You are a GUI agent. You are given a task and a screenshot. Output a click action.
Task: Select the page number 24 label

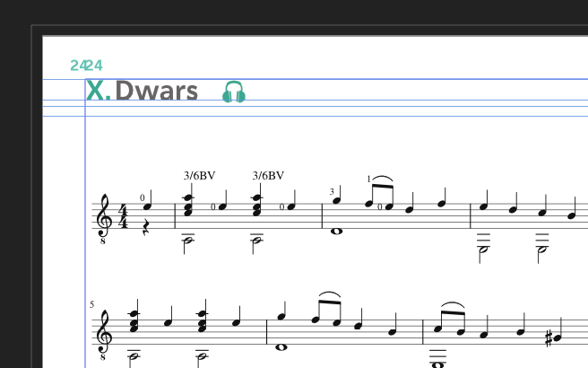tap(87, 66)
